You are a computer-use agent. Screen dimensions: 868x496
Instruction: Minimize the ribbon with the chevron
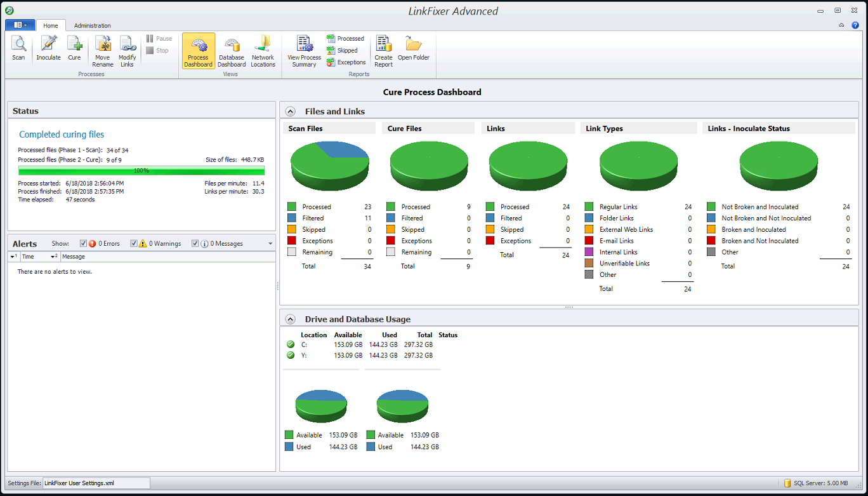point(841,25)
